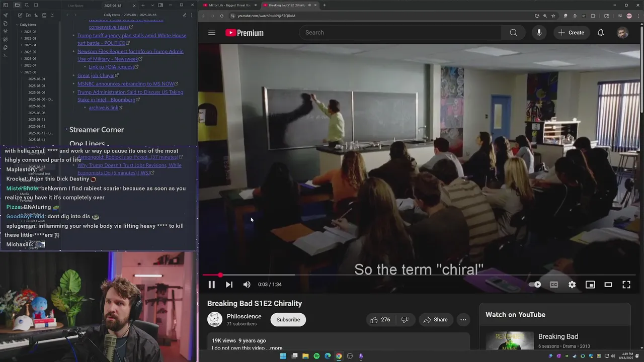Open Obsidian search tab
Viewport: 644px width, 362px height.
tap(27, 5)
